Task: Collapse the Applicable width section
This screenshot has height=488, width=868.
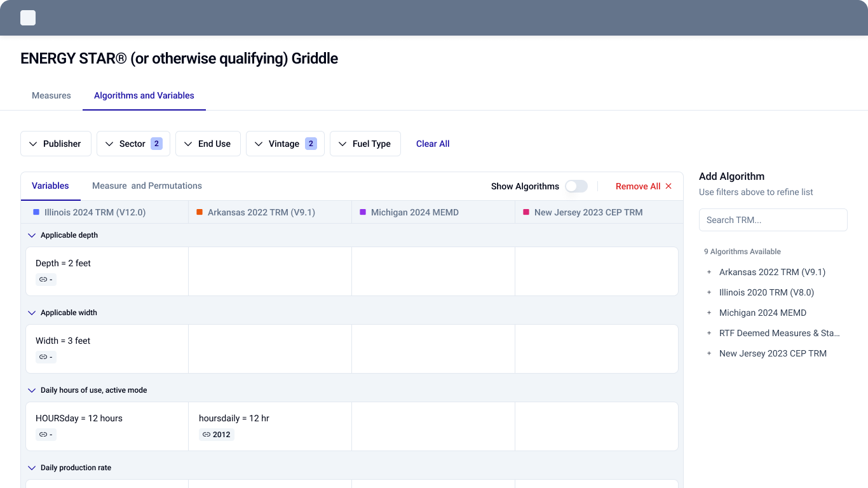Action: (32, 313)
